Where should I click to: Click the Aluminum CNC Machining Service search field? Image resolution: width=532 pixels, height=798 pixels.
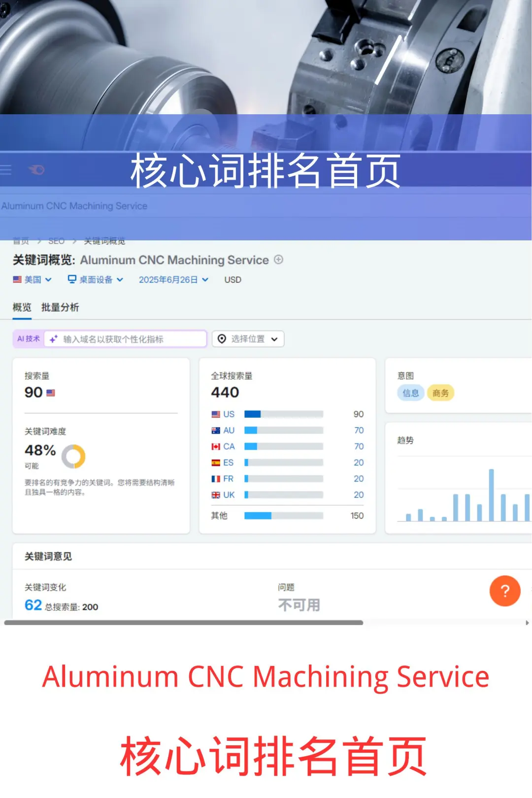(x=266, y=206)
